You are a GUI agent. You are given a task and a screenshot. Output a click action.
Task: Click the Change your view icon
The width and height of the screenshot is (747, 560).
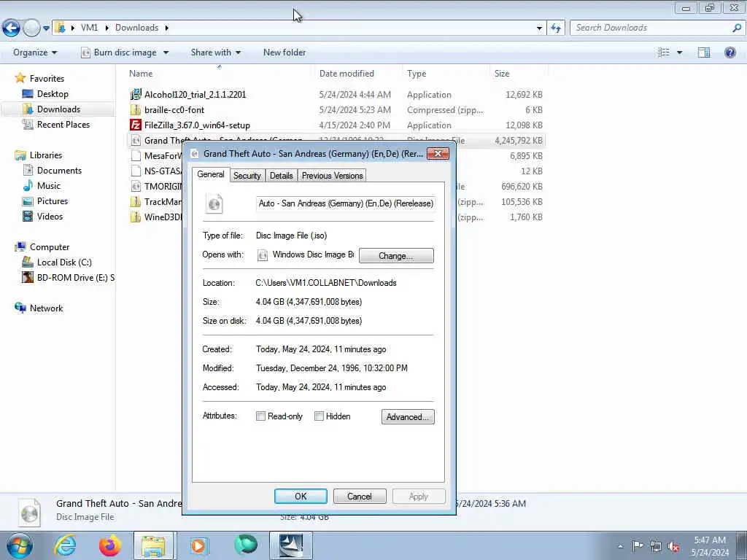click(x=664, y=52)
